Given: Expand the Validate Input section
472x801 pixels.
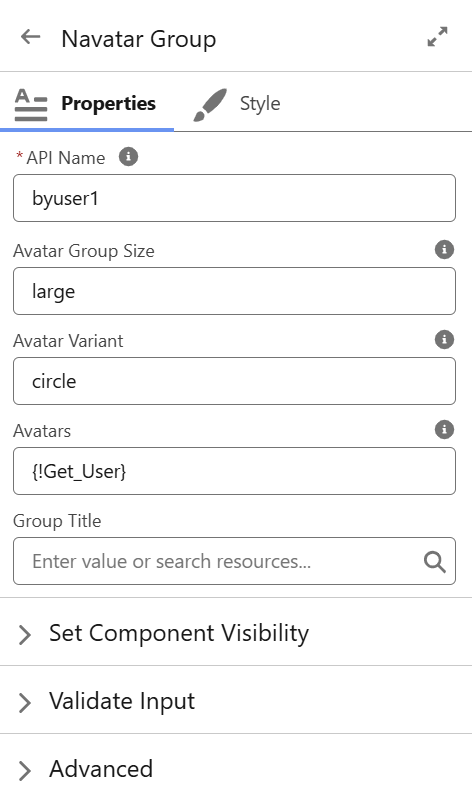Looking at the screenshot, I should pyautogui.click(x=236, y=700).
